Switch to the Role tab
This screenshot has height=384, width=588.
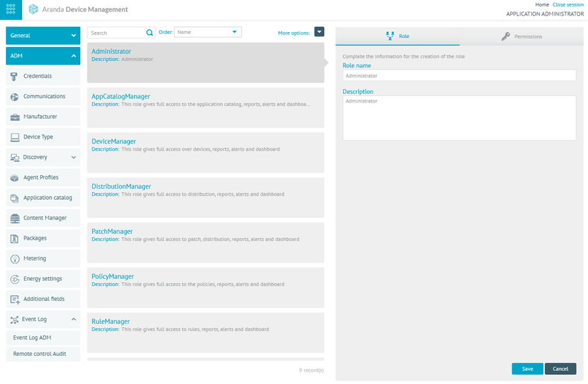(x=397, y=37)
